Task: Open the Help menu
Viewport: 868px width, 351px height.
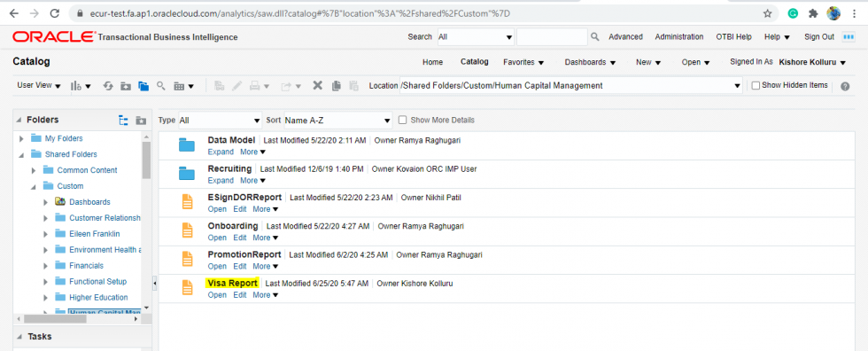Action: click(x=777, y=37)
